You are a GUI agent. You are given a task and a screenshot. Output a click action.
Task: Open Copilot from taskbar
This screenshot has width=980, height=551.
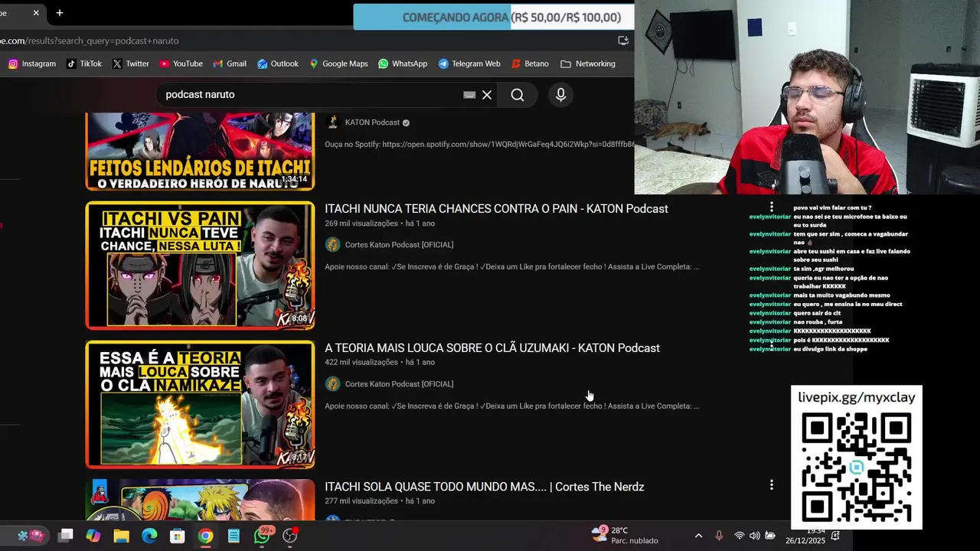[x=93, y=536]
